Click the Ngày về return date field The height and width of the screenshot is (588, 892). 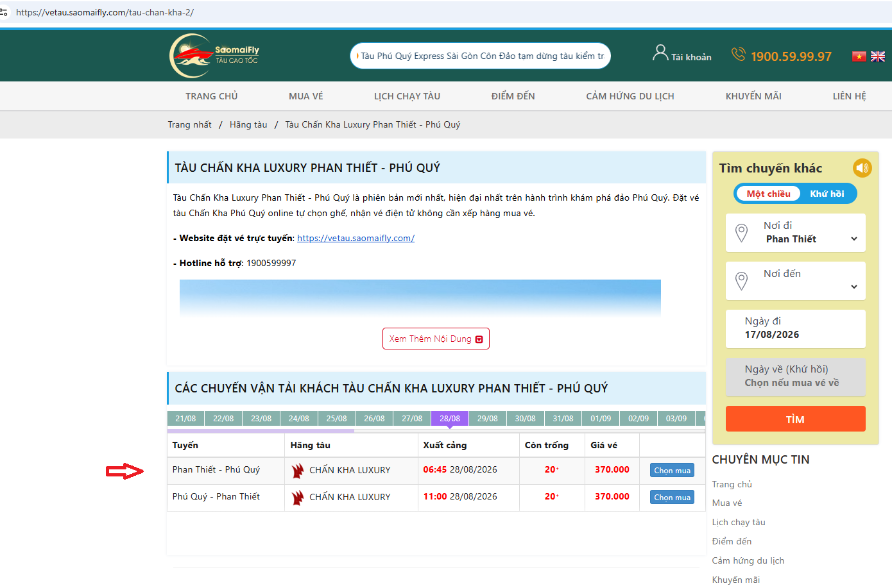(796, 377)
